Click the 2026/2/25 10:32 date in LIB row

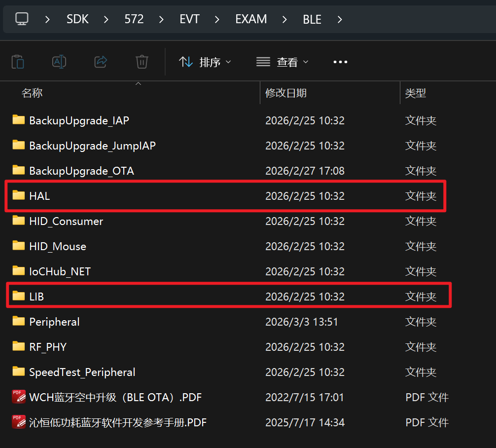pyautogui.click(x=305, y=297)
